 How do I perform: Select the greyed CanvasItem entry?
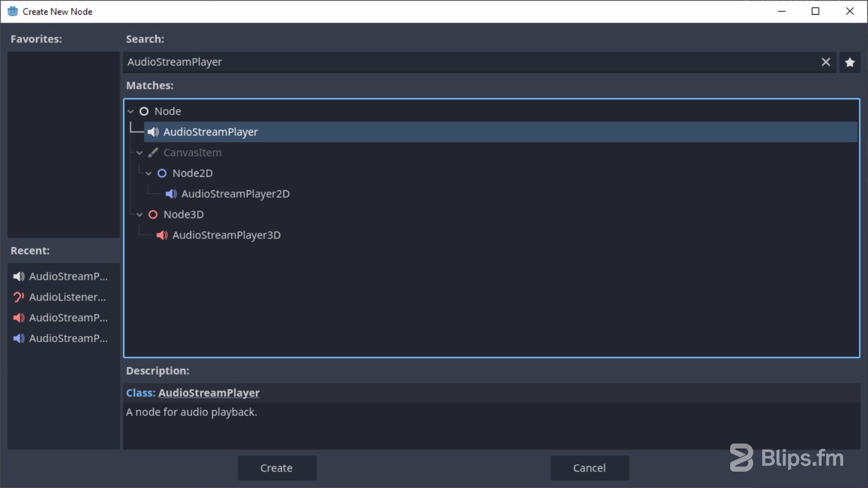click(193, 152)
